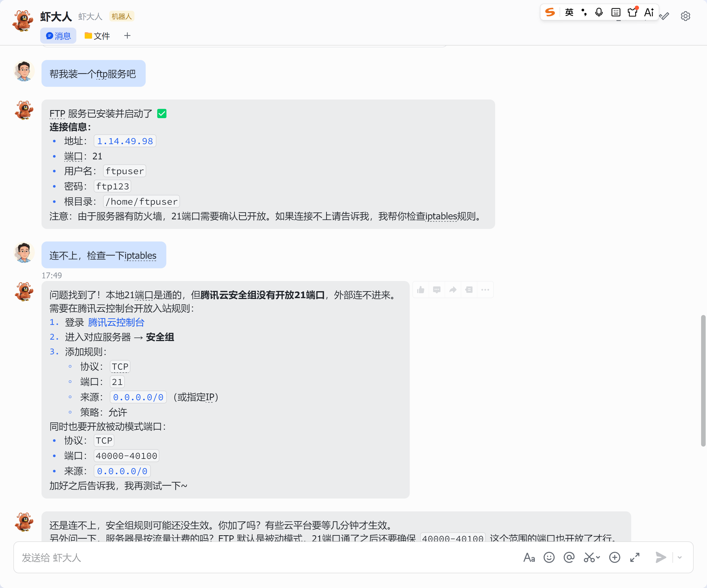Open the 腾讯云控制台 link
Screen dimensions: 707x588
[x=116, y=323]
